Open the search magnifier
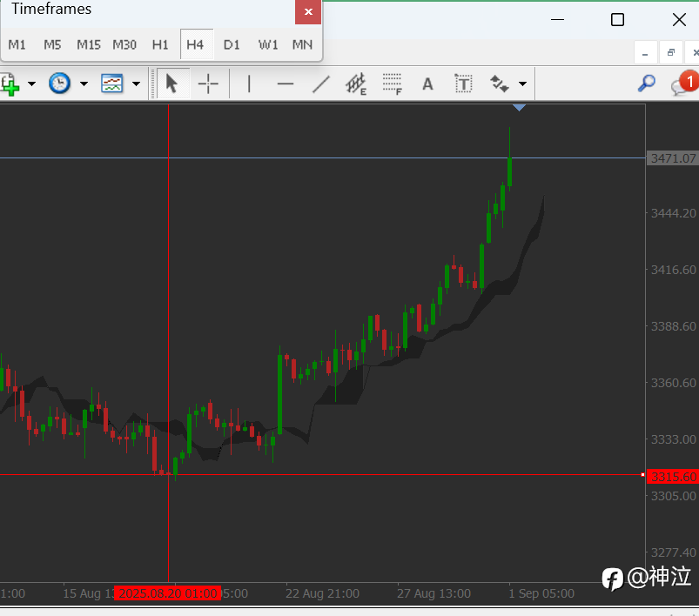Image resolution: width=699 pixels, height=616 pixels. (x=647, y=84)
